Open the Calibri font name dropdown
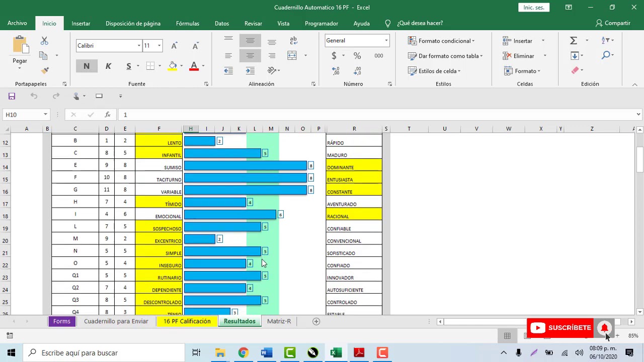Image resolution: width=644 pixels, height=362 pixels. pos(139,46)
